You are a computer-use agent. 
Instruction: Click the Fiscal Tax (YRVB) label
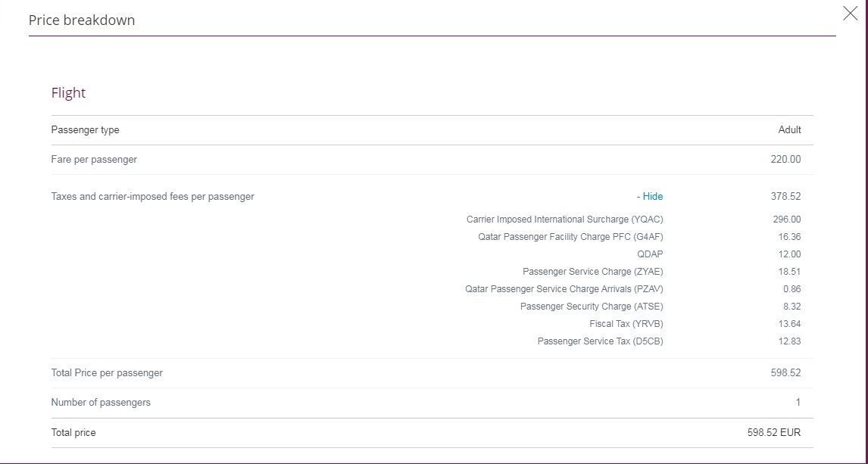(626, 323)
